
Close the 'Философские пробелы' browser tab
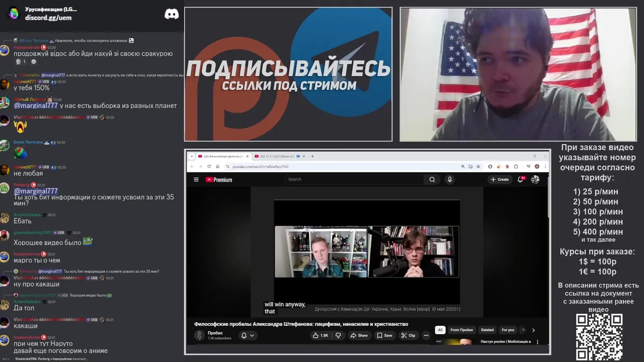(x=248, y=156)
